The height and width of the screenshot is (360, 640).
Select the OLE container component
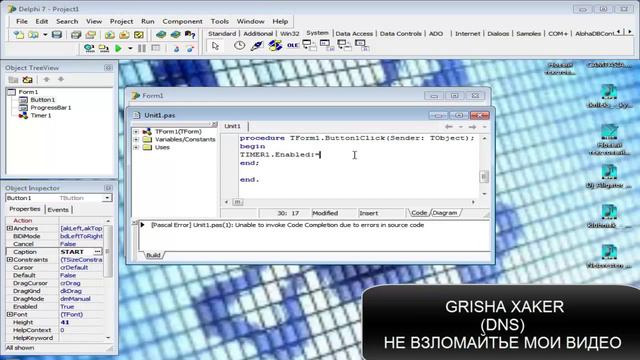(x=292, y=45)
